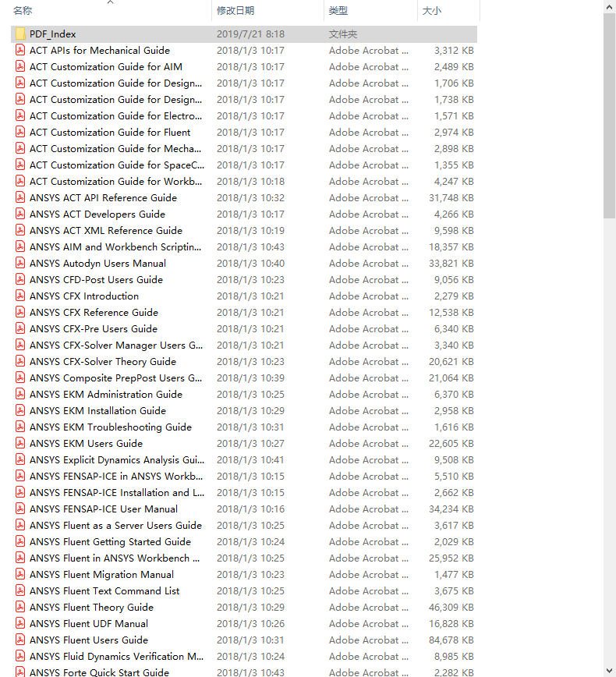
Task: Click PDF icon for ANSYS FENSAP-ICE User Manual
Action: [20, 509]
